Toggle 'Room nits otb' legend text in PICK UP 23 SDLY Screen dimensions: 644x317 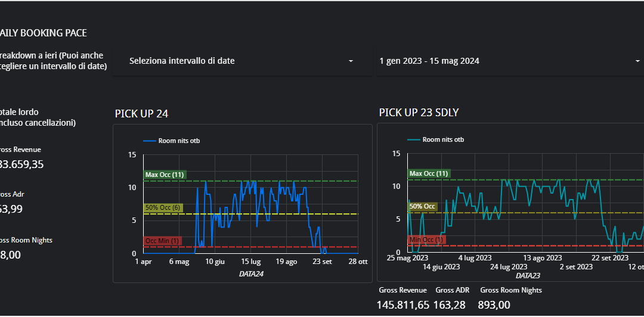point(443,140)
